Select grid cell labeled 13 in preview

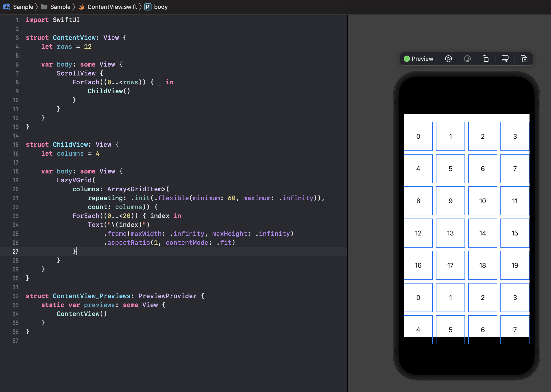450,233
